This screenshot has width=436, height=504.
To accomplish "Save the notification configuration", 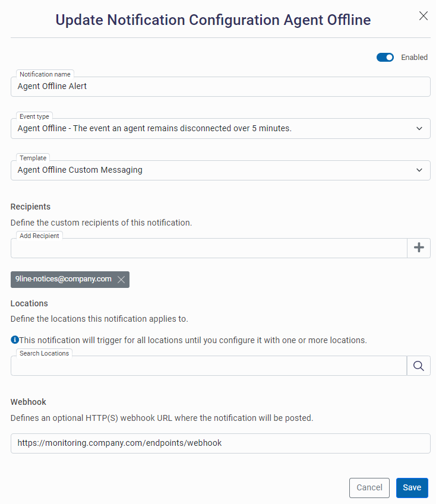I will point(412,487).
